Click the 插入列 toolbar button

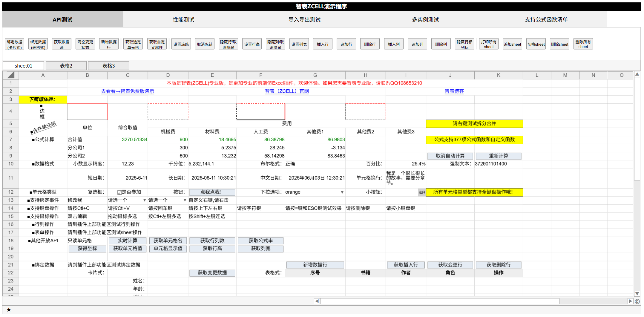click(x=394, y=44)
